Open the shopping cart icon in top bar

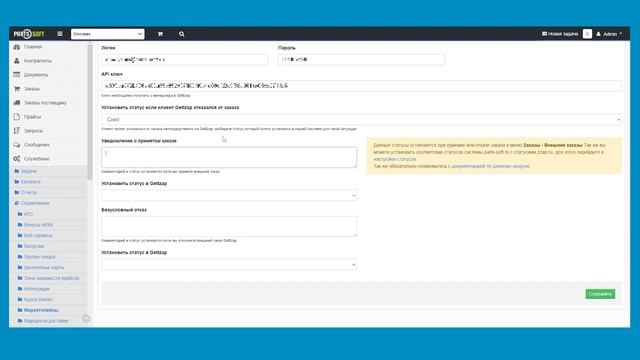pyautogui.click(x=160, y=34)
